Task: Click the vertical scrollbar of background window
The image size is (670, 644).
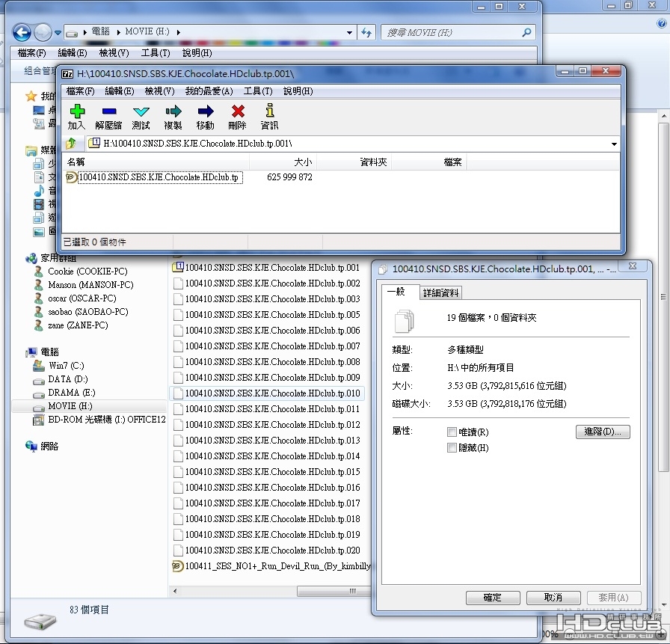Action: 663,297
